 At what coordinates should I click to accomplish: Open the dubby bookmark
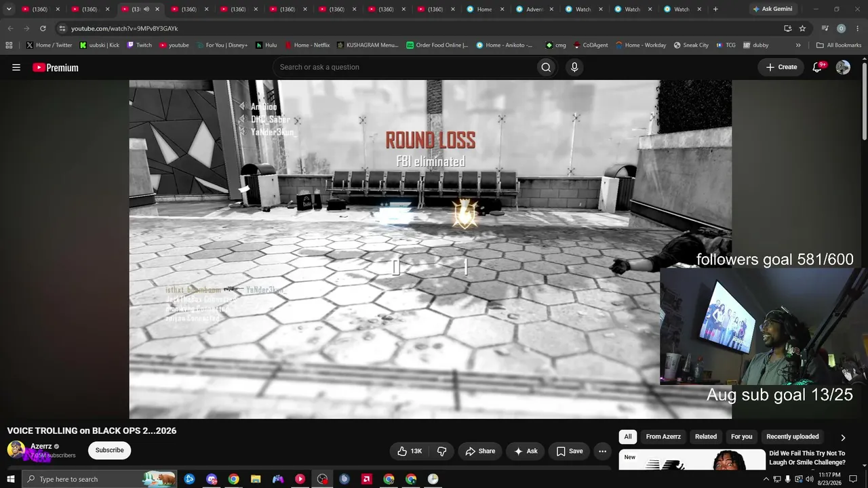(x=755, y=45)
